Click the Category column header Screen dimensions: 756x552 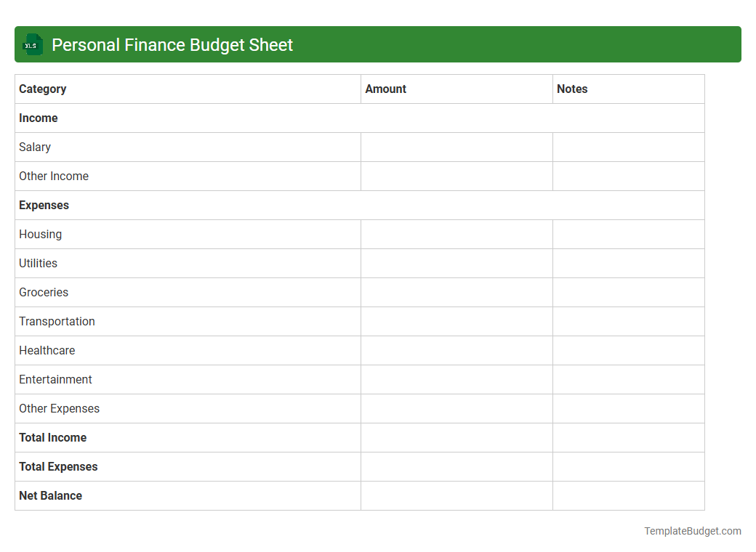pyautogui.click(x=42, y=89)
